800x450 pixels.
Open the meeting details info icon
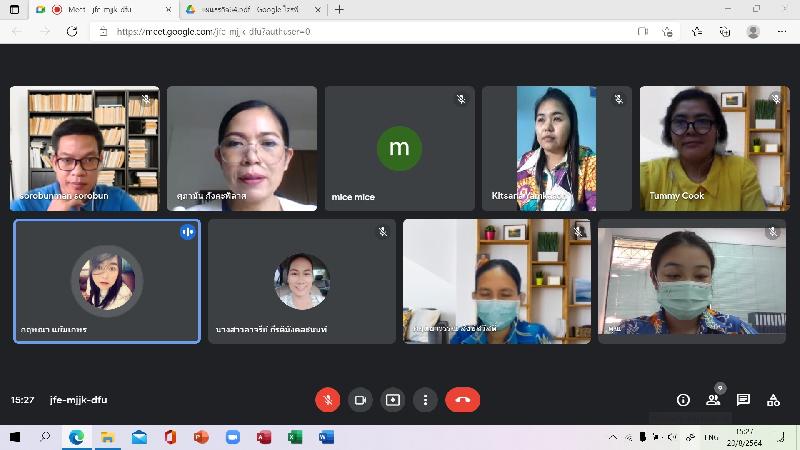tap(683, 400)
